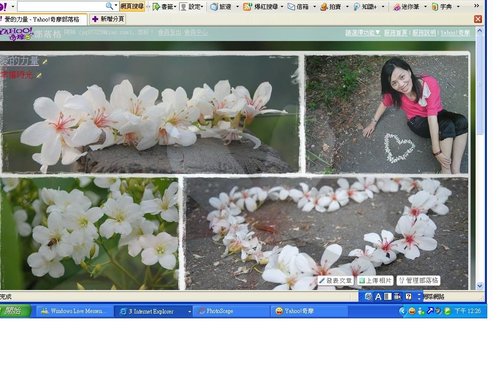The width and height of the screenshot is (500, 375).
Task: Show more toolbar items via double chevron
Action: pyautogui.click(x=476, y=5)
